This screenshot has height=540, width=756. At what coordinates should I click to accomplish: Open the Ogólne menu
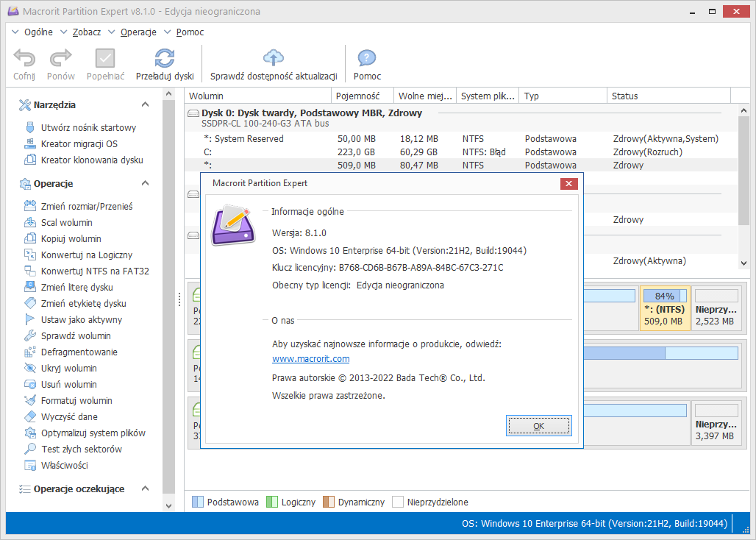coord(38,32)
